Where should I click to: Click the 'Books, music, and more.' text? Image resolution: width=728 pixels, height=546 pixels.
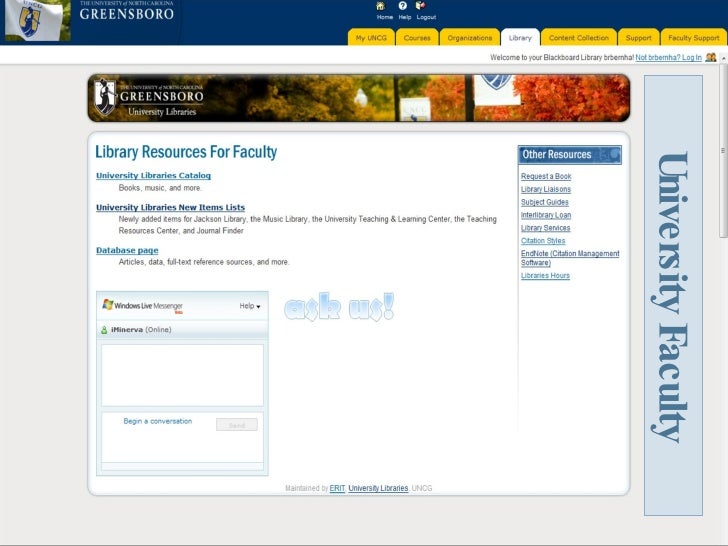160,188
